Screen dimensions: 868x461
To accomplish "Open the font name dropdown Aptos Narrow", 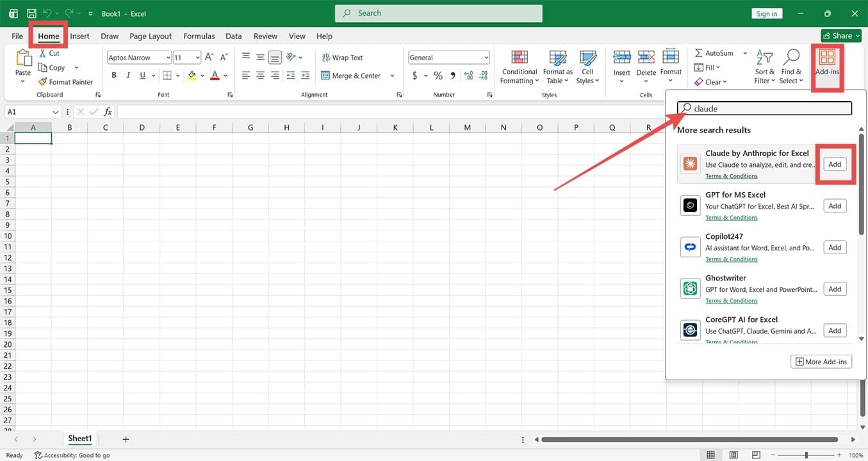I will (x=168, y=58).
